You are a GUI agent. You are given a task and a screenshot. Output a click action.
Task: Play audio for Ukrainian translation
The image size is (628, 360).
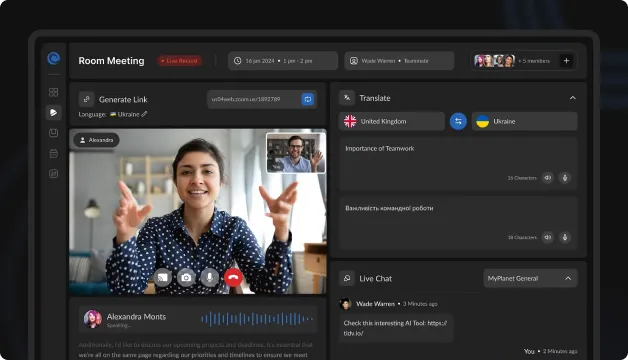pos(548,237)
